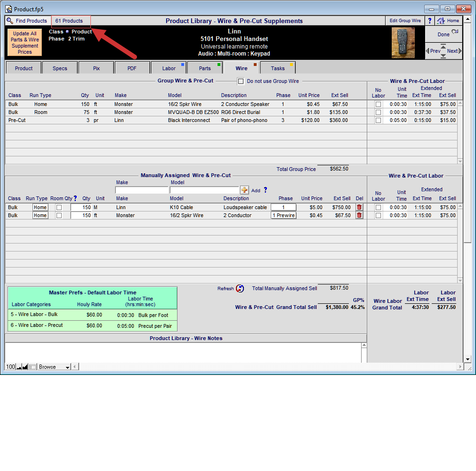Screen dimensions: 476x471
Task: Switch to the Parts tab
Action: click(x=205, y=68)
